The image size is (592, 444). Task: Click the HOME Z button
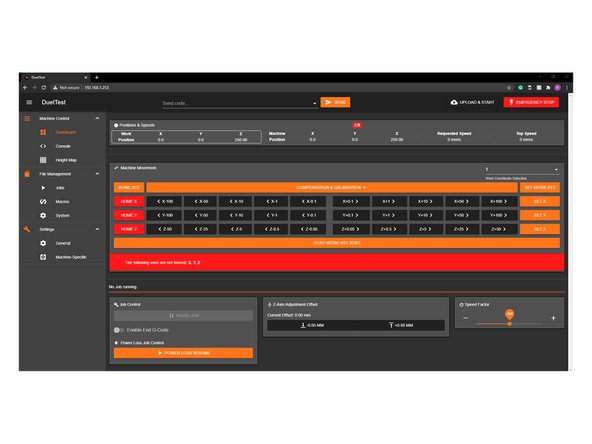pos(129,229)
